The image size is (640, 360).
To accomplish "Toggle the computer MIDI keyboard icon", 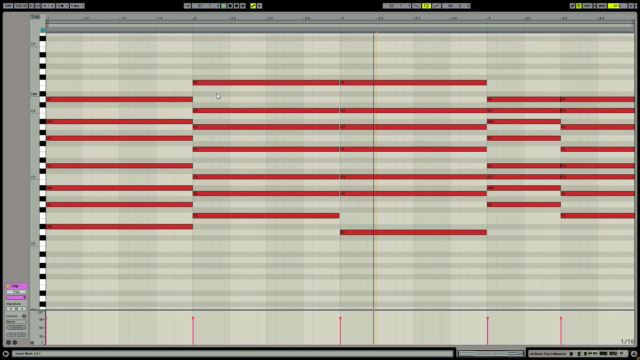I will [579, 6].
